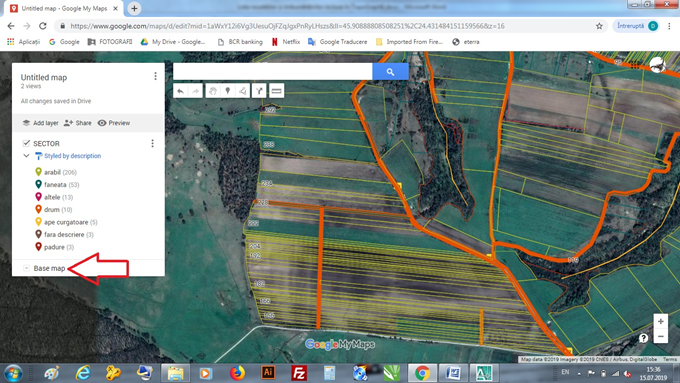Open the Aplicații apps shortcut
This screenshot has height=383, width=680.
[24, 42]
